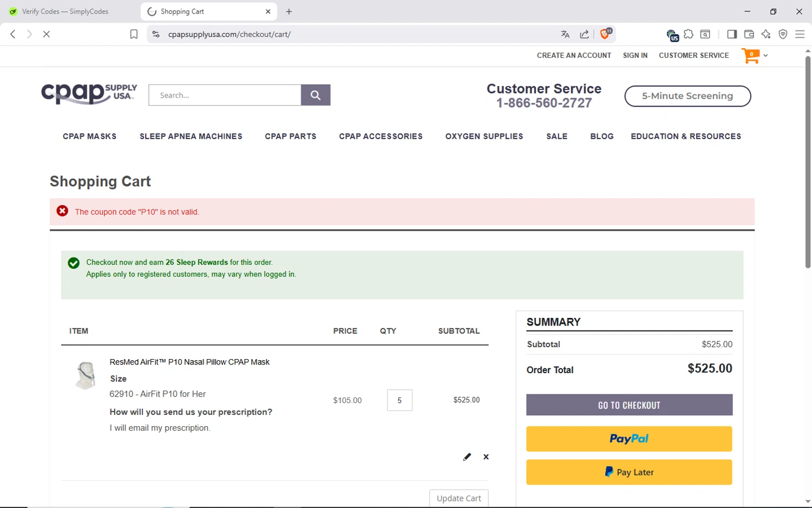
Task: Toggle the browser sidebar panel icon
Action: (732, 34)
